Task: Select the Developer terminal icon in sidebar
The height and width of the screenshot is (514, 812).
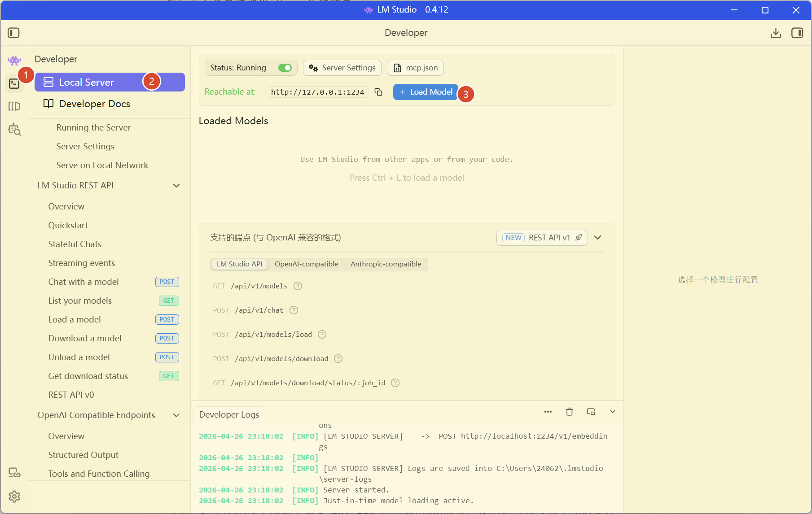Action: click(14, 83)
